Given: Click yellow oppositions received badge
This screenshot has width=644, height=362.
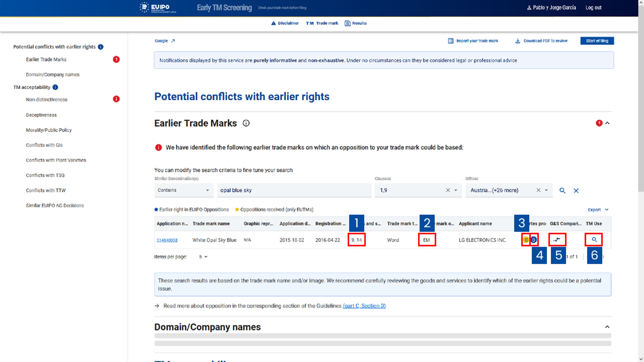Looking at the screenshot, I should click(x=526, y=240).
